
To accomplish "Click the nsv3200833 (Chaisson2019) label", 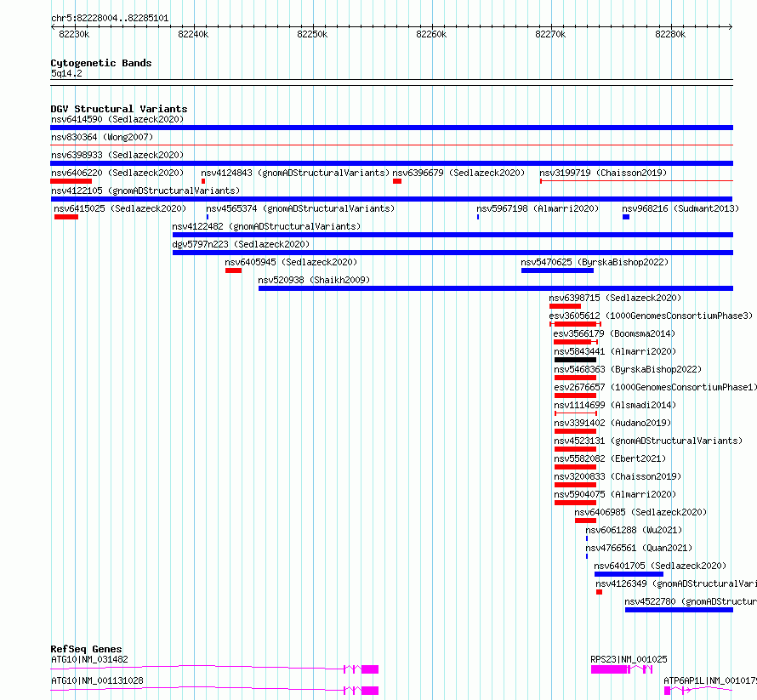I will point(618,476).
